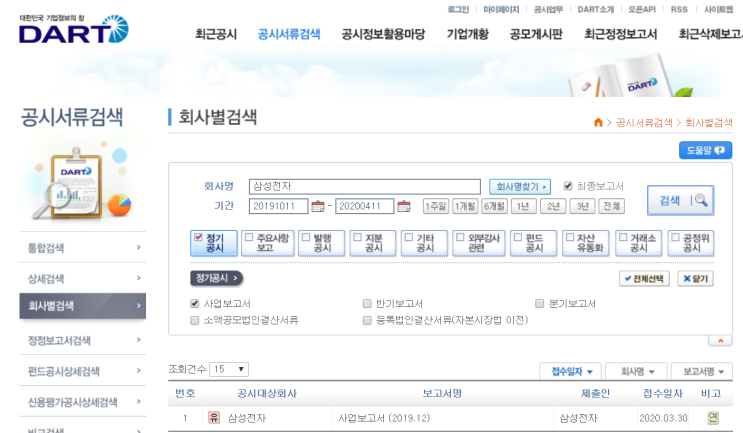
Task: Click 삼성전자 company link in results
Action: [246, 418]
